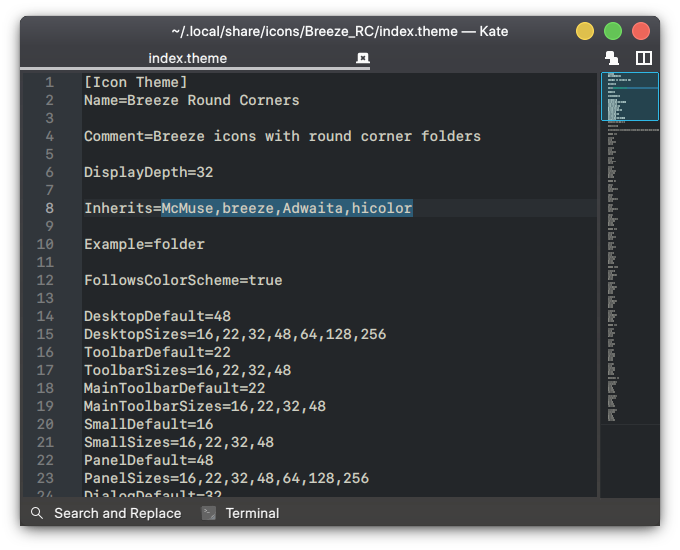Click on the Example=folder line
This screenshot has height=550, width=680.
144,244
